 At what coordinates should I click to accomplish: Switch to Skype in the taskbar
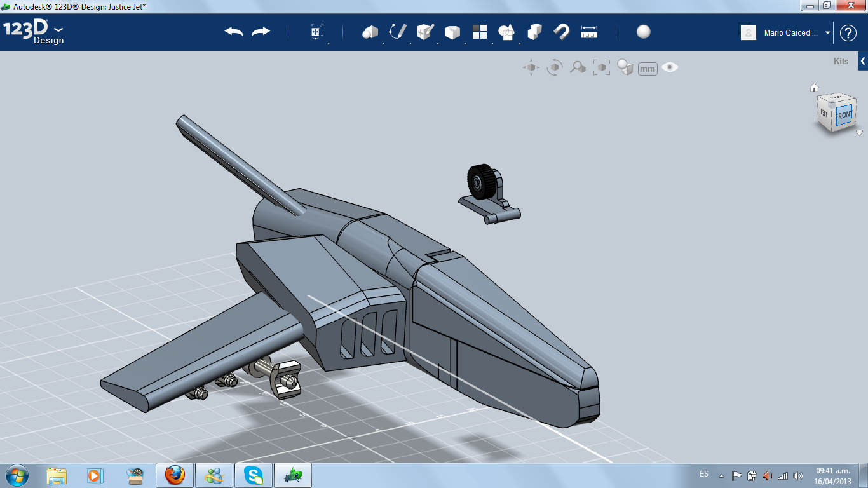pyautogui.click(x=254, y=475)
